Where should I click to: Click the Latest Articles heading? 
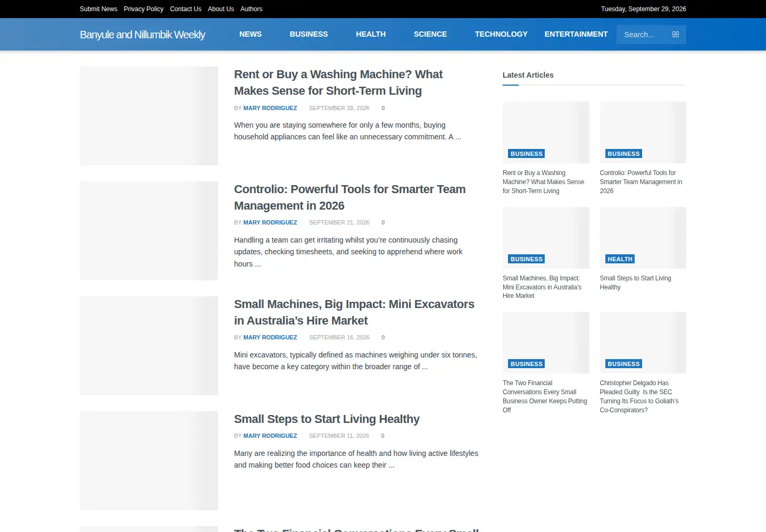point(528,75)
